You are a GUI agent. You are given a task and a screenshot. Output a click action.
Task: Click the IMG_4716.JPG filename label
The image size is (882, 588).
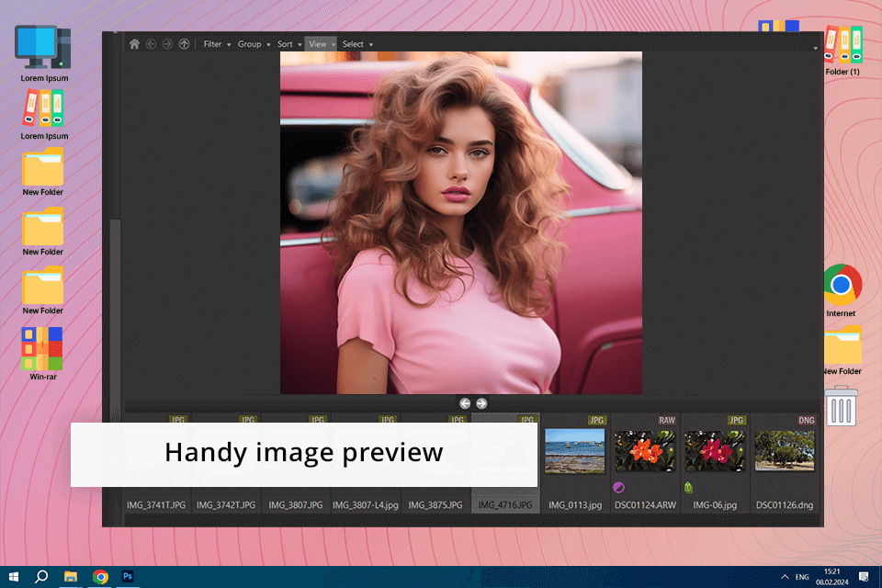(x=504, y=505)
